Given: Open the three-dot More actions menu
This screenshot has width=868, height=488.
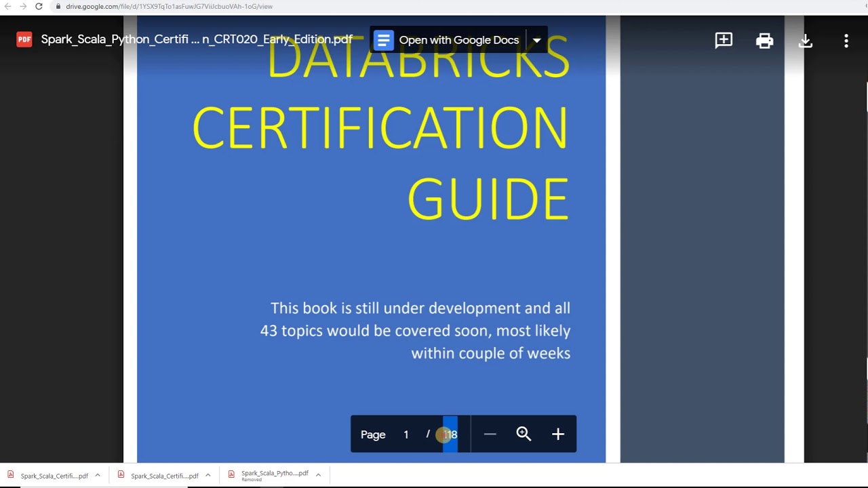Looking at the screenshot, I should tap(846, 41).
